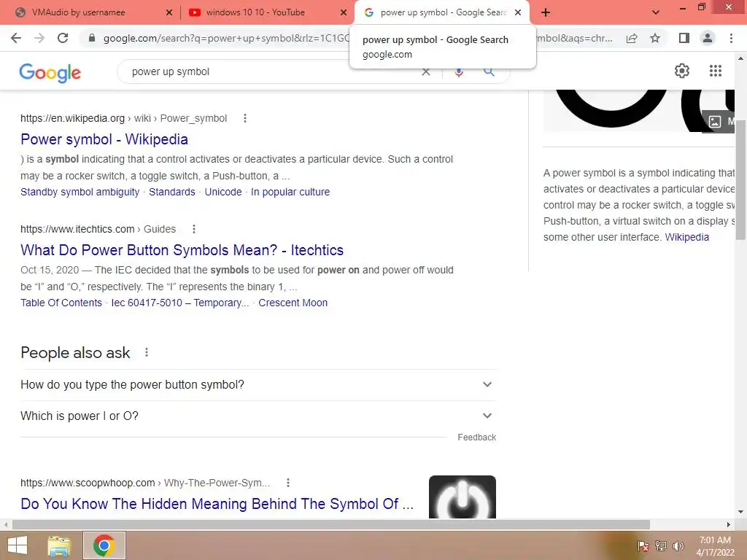Image resolution: width=747 pixels, height=560 pixels.
Task: Open the Crescent Moon sitelink
Action: tap(293, 303)
